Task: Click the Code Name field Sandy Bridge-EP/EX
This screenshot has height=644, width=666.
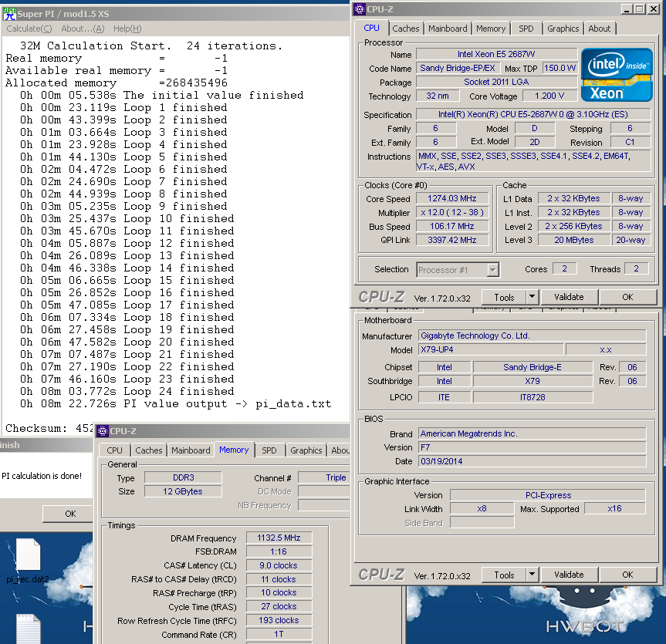Action: tap(458, 68)
